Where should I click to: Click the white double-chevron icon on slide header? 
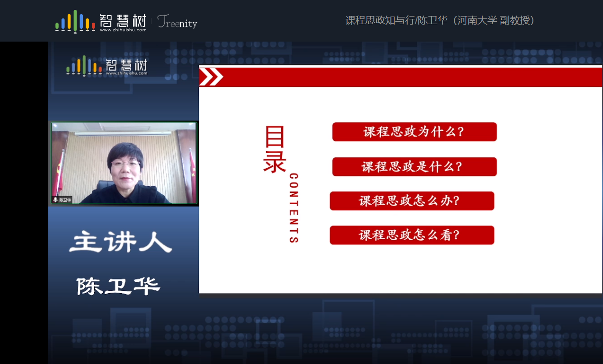coord(211,77)
